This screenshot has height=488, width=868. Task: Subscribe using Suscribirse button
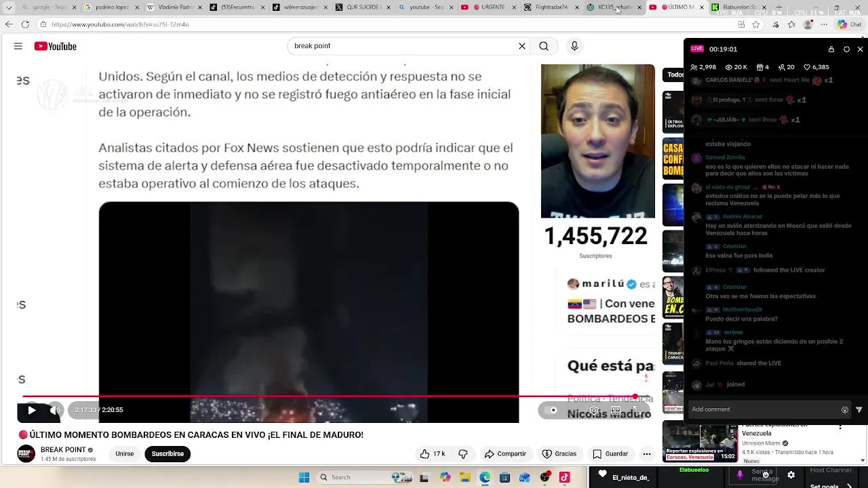click(167, 453)
